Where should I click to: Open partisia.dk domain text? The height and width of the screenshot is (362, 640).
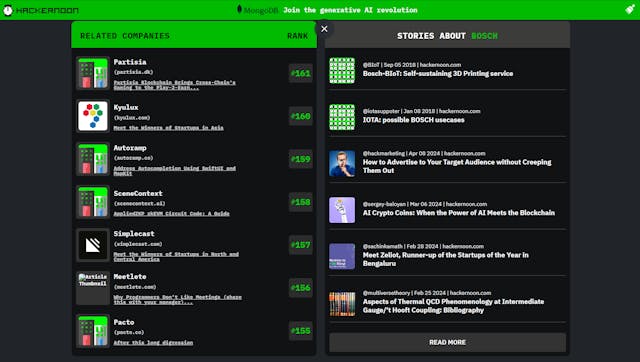133,72
